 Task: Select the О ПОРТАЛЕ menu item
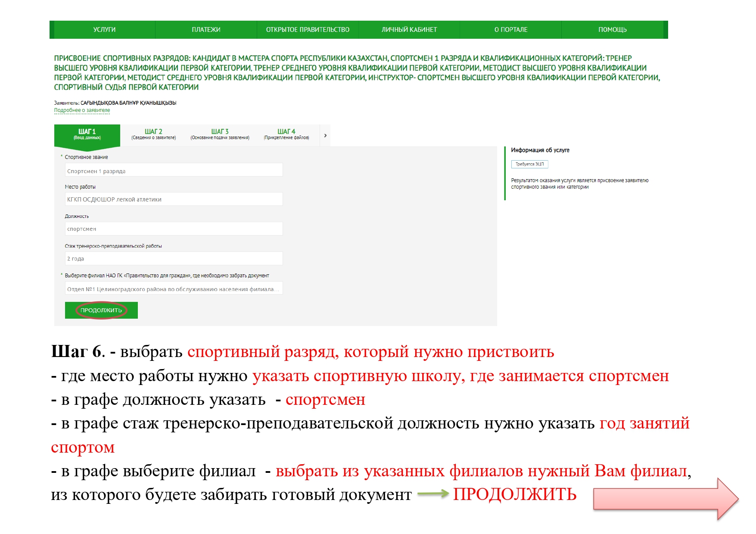(511, 30)
